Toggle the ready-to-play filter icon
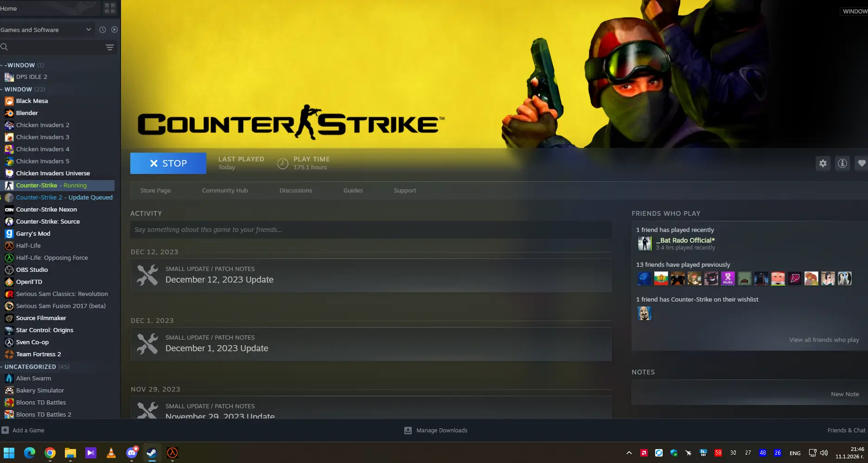 [115, 30]
